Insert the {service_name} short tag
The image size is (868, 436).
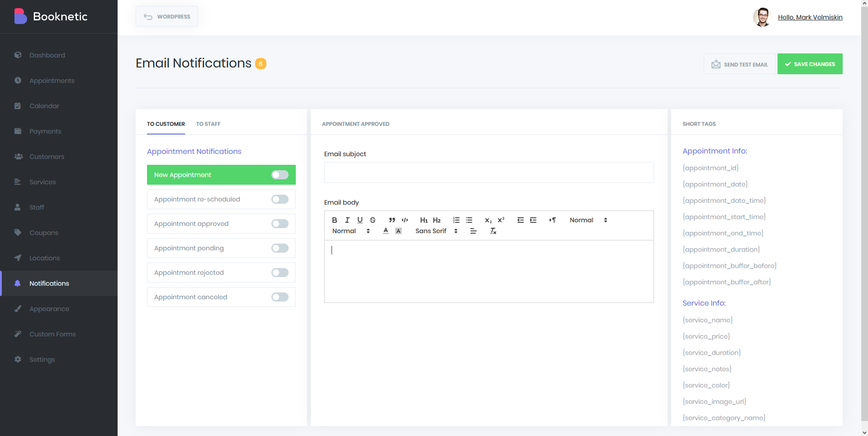click(707, 320)
